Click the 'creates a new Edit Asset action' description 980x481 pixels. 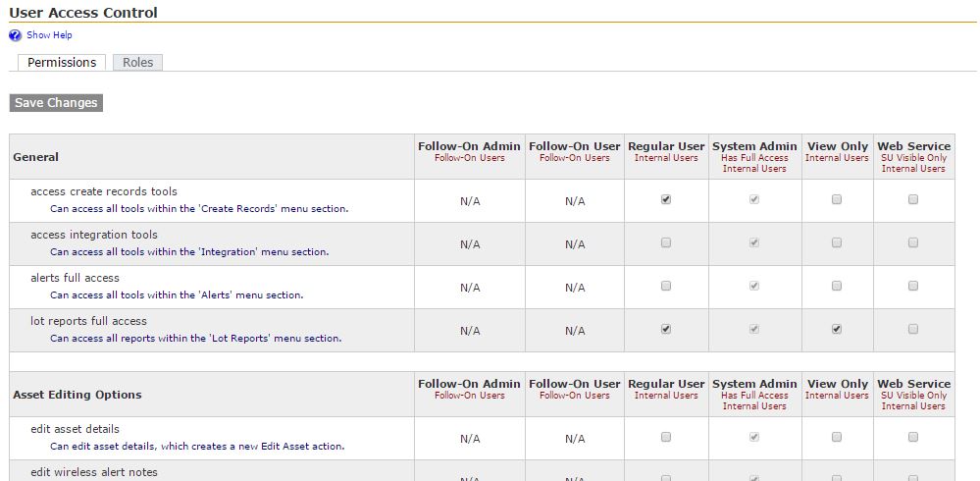tap(197, 447)
